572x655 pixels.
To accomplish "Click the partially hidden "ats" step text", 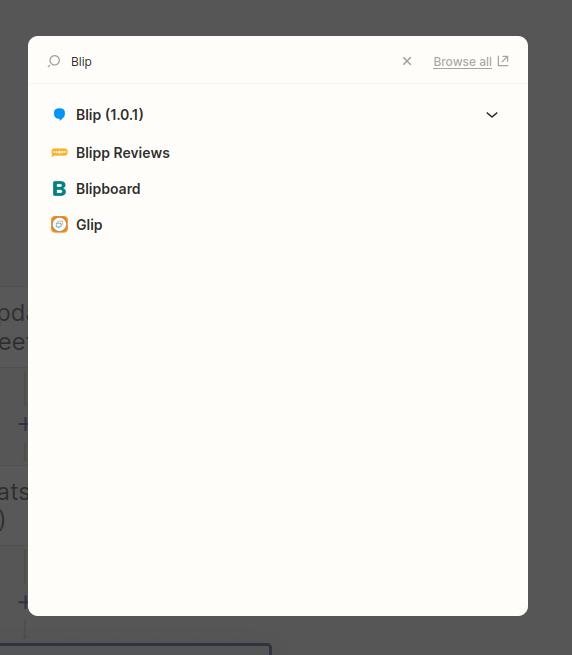I will tap(14, 492).
